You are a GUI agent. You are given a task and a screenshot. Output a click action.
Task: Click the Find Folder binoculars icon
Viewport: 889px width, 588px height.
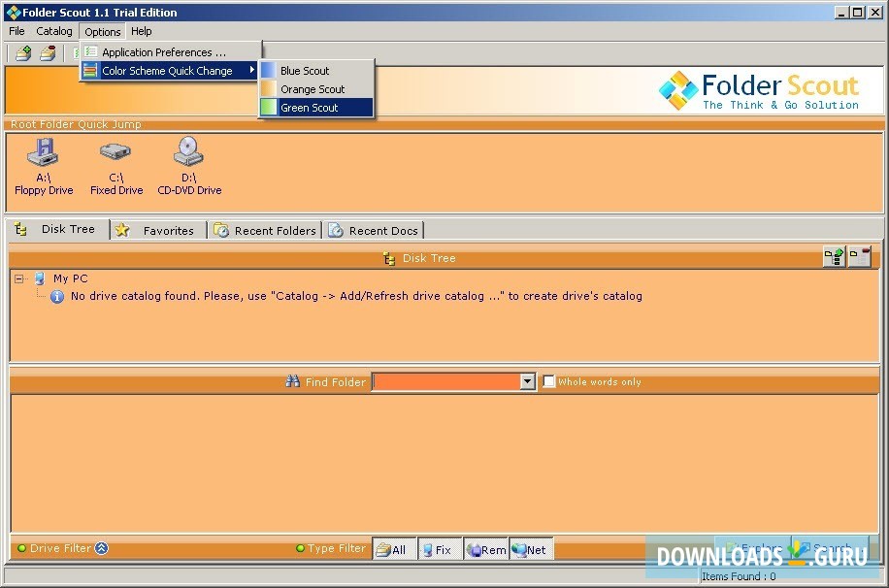tap(292, 381)
